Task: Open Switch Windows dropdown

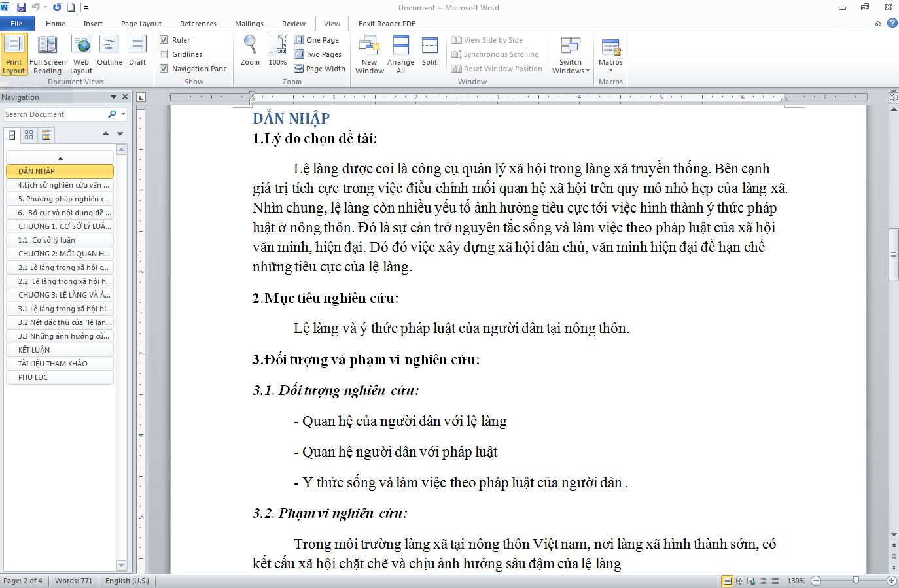Action: tap(571, 54)
